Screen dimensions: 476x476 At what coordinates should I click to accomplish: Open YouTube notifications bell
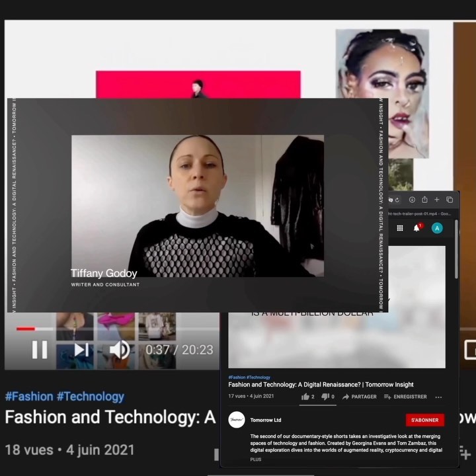(x=416, y=227)
